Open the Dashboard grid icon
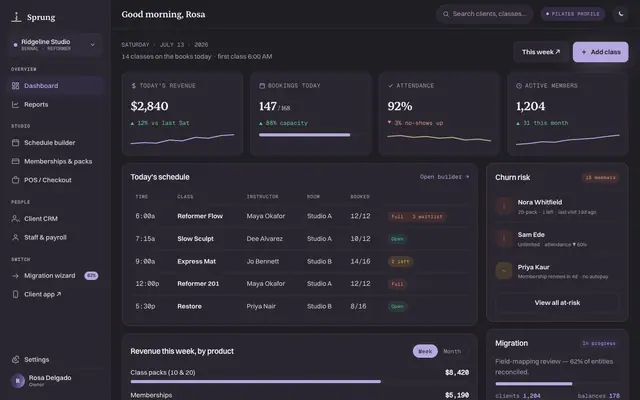 (16, 86)
